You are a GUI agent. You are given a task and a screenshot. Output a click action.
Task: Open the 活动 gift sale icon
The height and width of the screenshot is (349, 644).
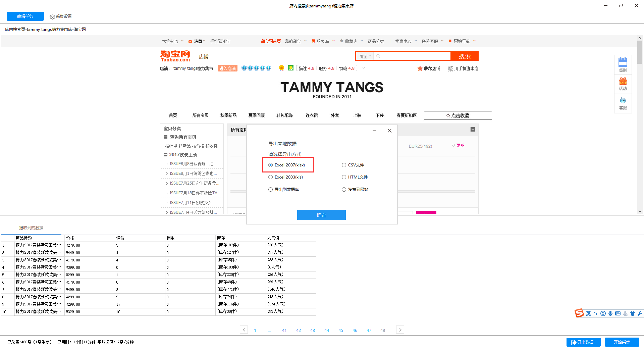click(x=623, y=81)
